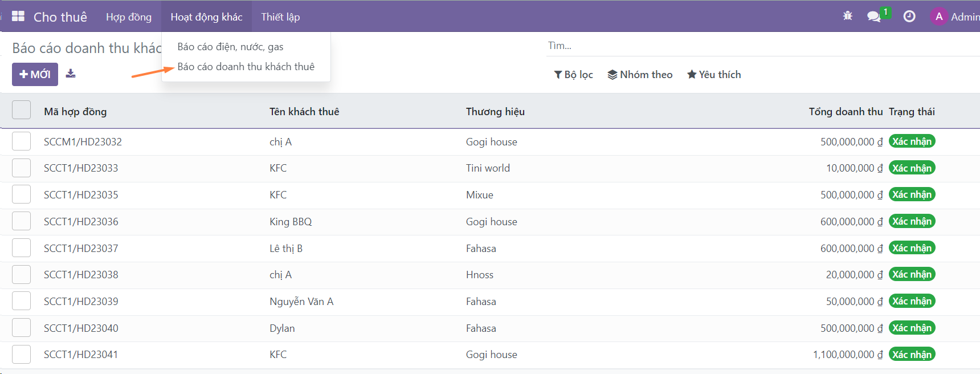The height and width of the screenshot is (374, 980).
Task: Click the Cho thuê app title
Action: click(x=60, y=17)
